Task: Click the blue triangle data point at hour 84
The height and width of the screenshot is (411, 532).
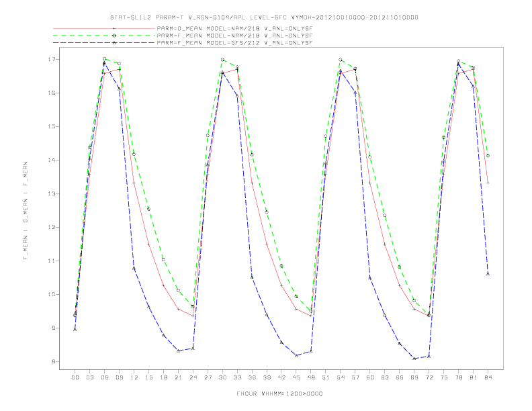Action: pos(488,273)
